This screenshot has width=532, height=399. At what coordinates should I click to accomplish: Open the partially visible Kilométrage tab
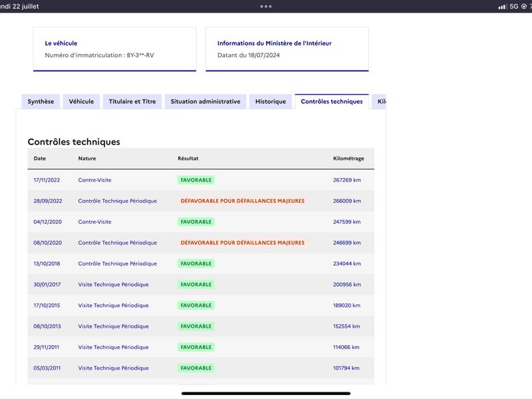[x=379, y=102]
